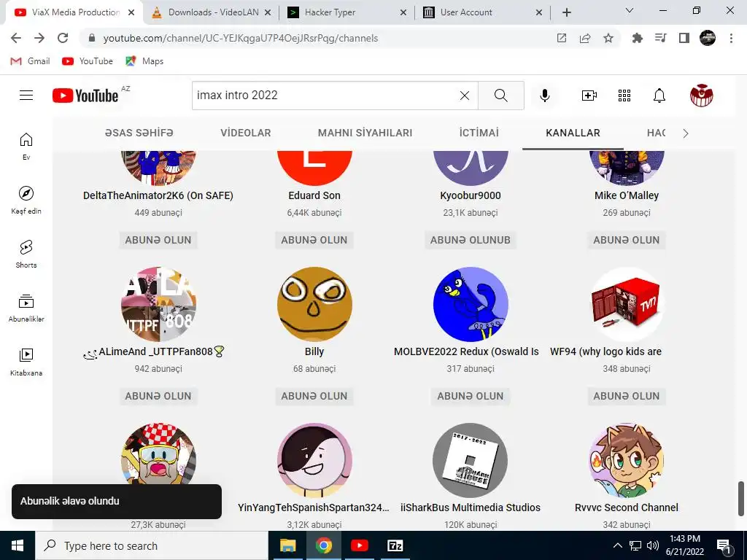The height and width of the screenshot is (560, 747).
Task: Open Shorts in the sidebar
Action: [x=26, y=254]
